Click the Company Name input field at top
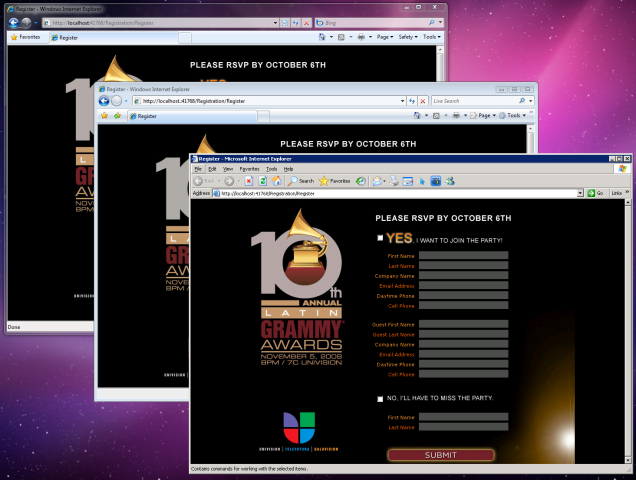This screenshot has height=480, width=636. coord(463,276)
